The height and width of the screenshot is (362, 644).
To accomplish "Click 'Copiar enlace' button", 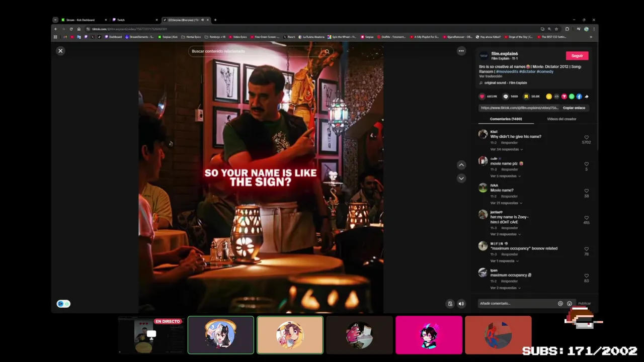I will [574, 108].
